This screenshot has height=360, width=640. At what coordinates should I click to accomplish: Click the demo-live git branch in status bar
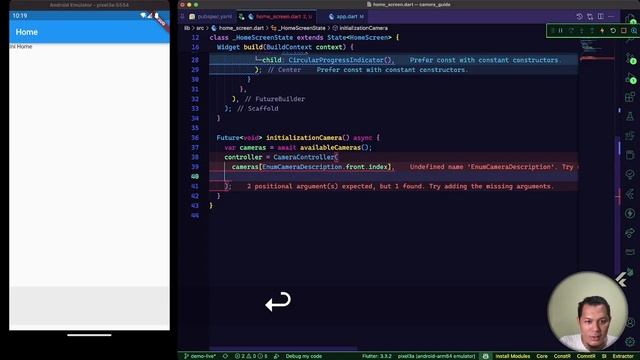[200, 356]
